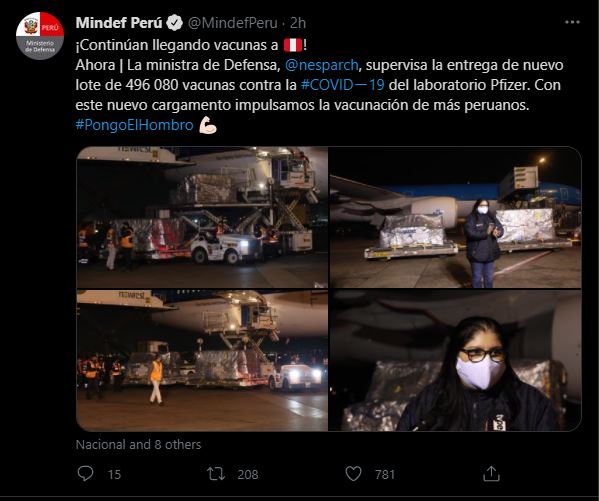
Task: Click the reply speech bubble icon
Action: click(85, 474)
